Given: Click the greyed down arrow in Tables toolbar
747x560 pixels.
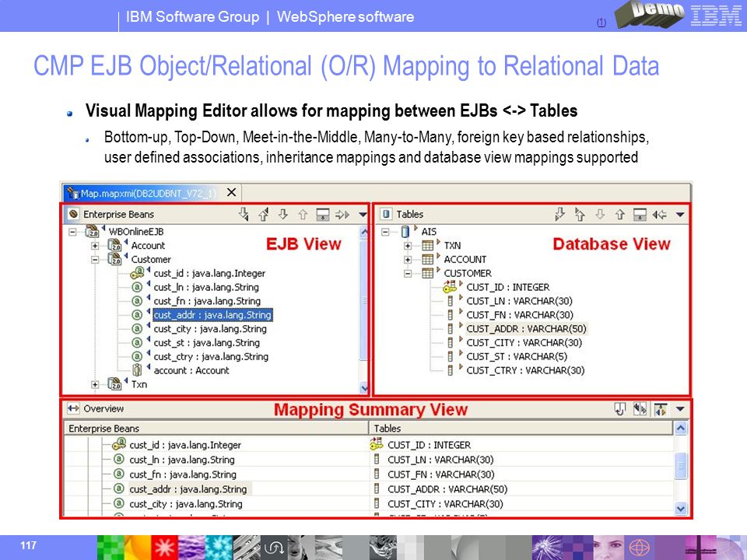Looking at the screenshot, I should 600,215.
